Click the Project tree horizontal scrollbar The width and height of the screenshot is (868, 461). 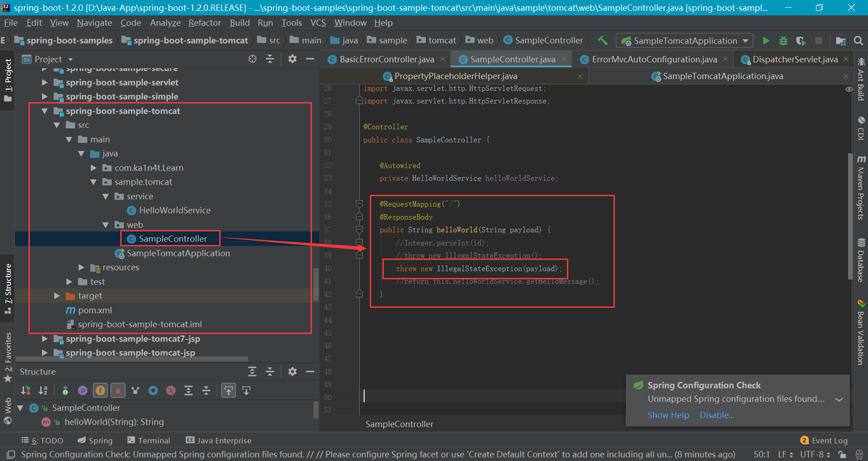132,359
